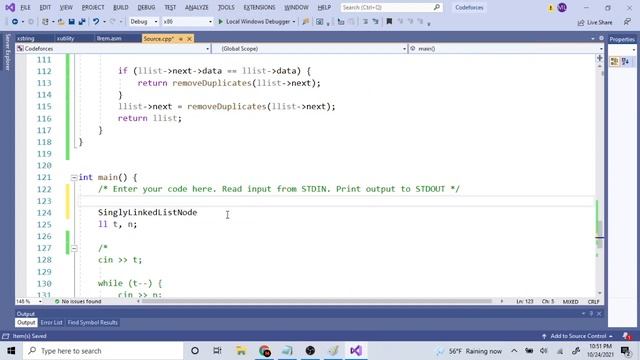The image size is (640, 360).
Task: Open the TEST menu
Action: 170,7
